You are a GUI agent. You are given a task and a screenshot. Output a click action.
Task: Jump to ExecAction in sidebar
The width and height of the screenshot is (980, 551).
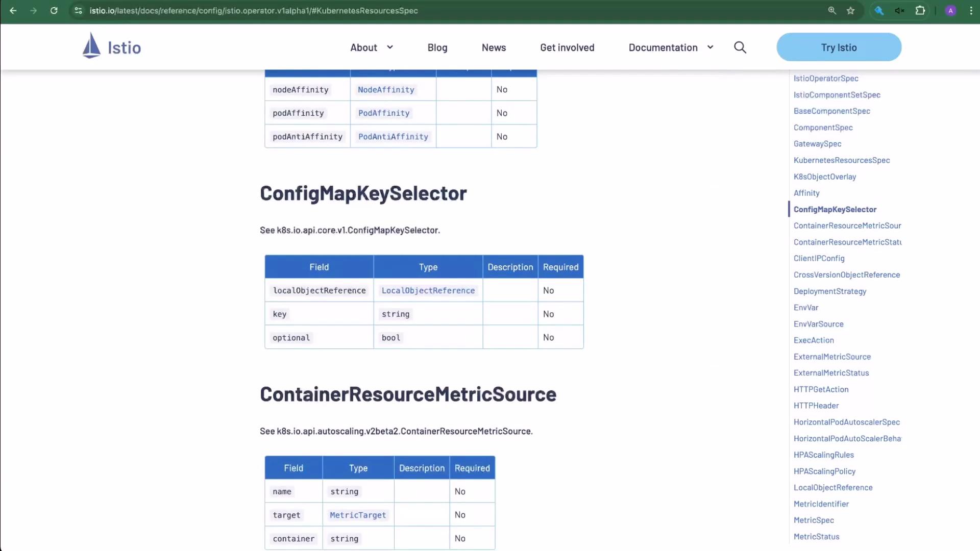pyautogui.click(x=814, y=340)
